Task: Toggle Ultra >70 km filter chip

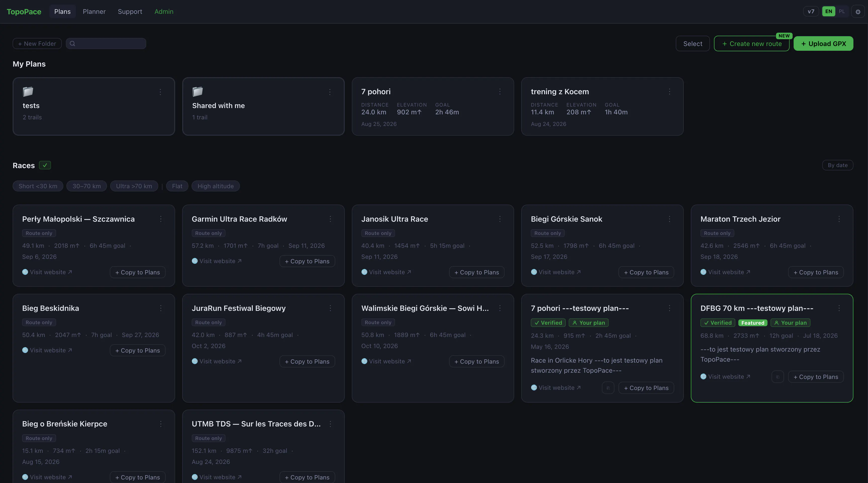Action: pyautogui.click(x=134, y=186)
